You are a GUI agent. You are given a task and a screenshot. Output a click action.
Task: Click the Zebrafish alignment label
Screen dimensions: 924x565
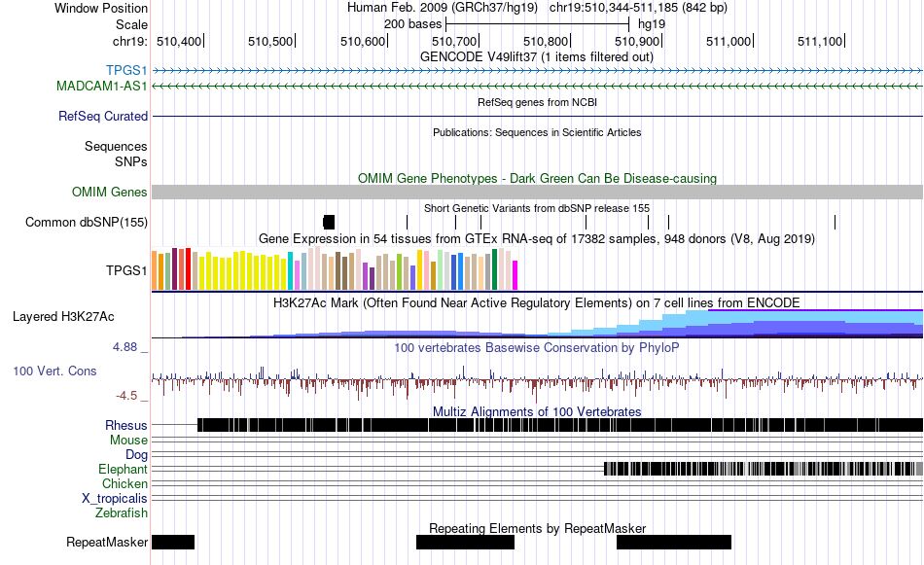coord(122,512)
